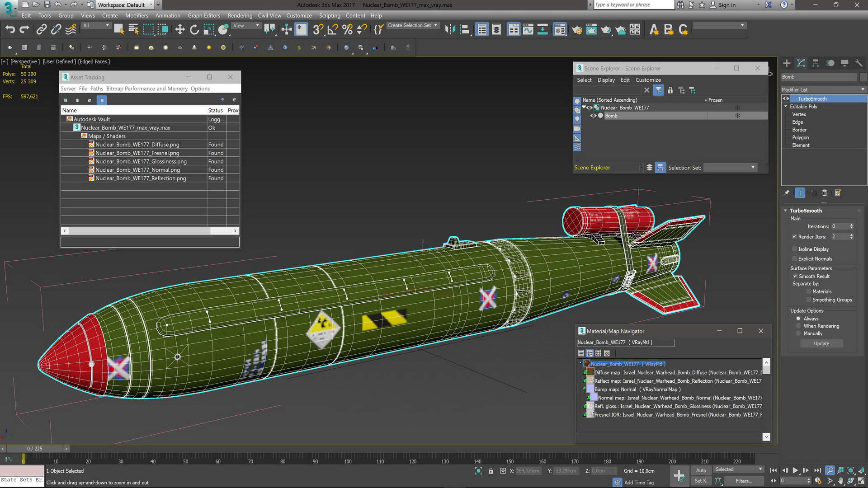Image resolution: width=868 pixels, height=488 pixels.
Task: Select the When Rendering update option
Action: coord(798,326)
